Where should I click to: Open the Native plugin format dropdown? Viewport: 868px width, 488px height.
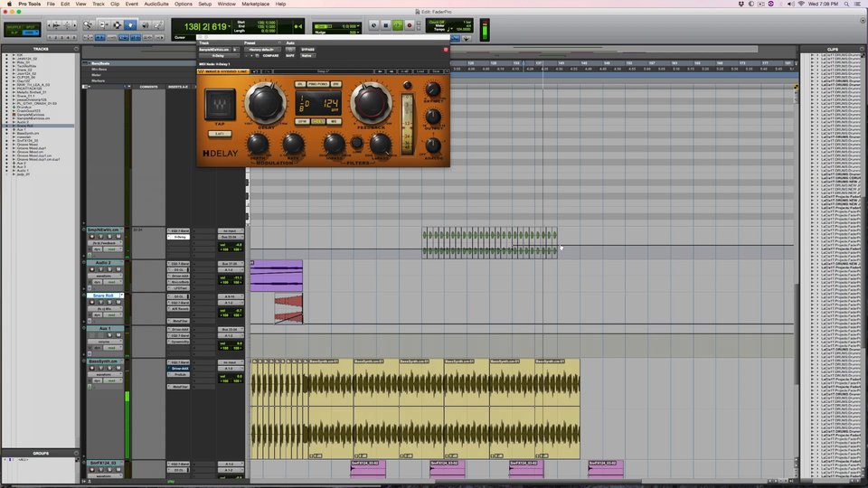(307, 56)
